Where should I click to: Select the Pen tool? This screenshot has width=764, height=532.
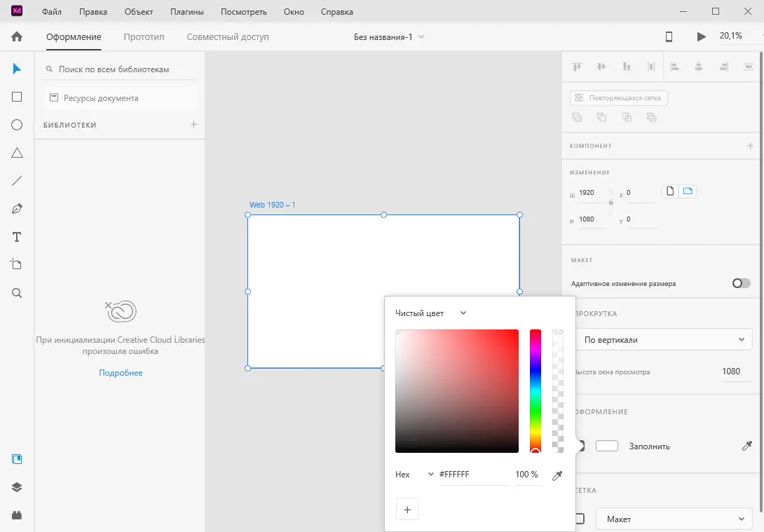point(17,209)
